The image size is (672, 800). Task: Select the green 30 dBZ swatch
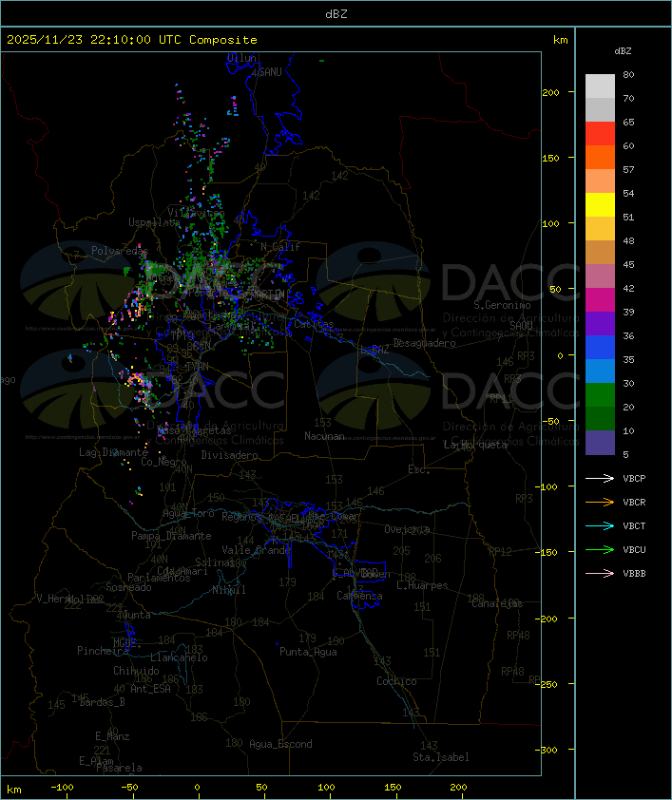click(x=600, y=395)
